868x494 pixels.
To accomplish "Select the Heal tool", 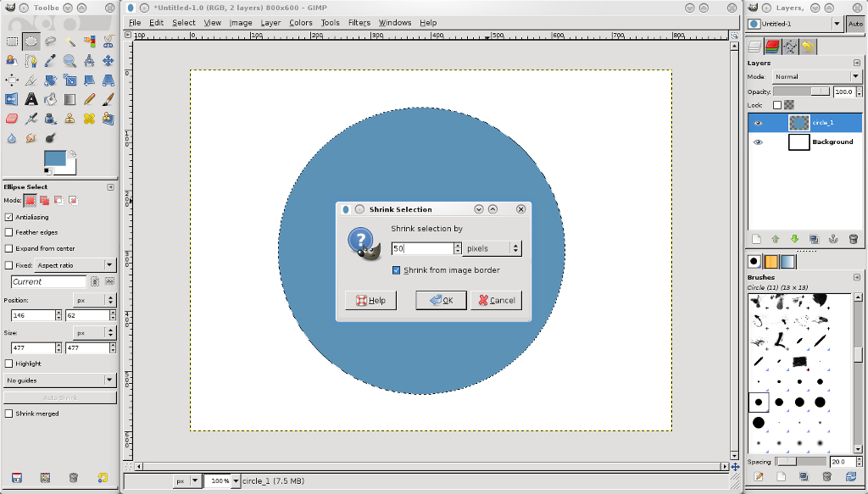I will [89, 119].
